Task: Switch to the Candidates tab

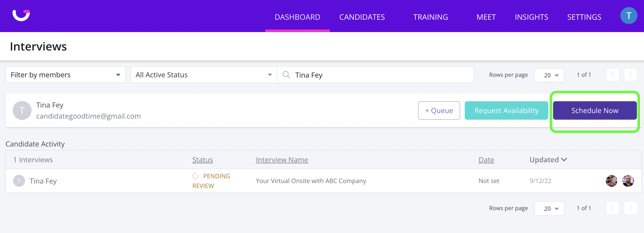Action: [362, 17]
